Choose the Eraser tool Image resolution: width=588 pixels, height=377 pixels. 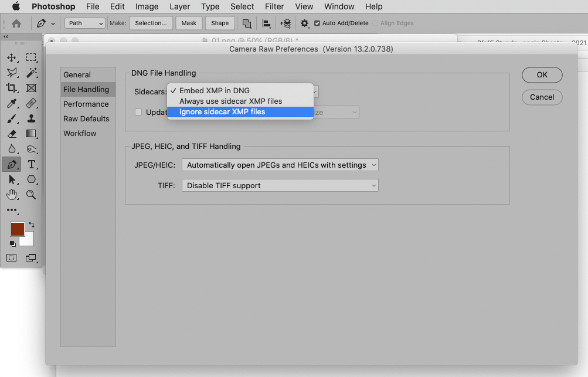coord(12,133)
